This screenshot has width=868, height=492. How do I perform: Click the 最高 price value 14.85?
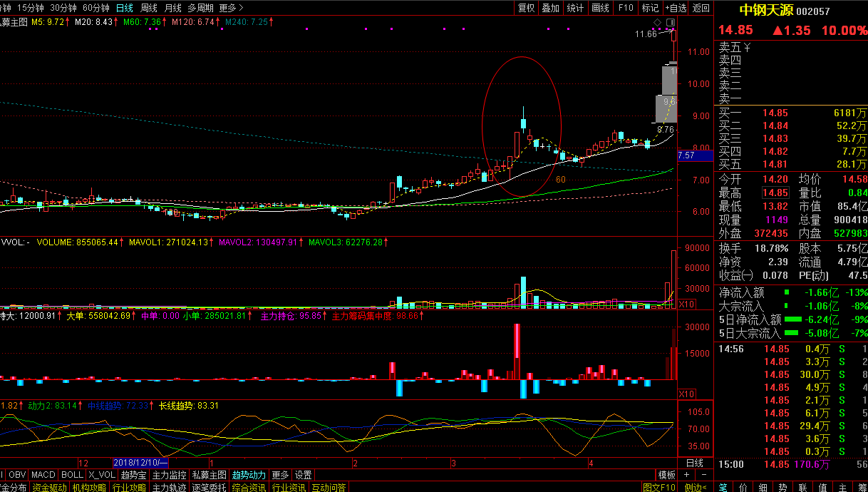click(x=776, y=193)
